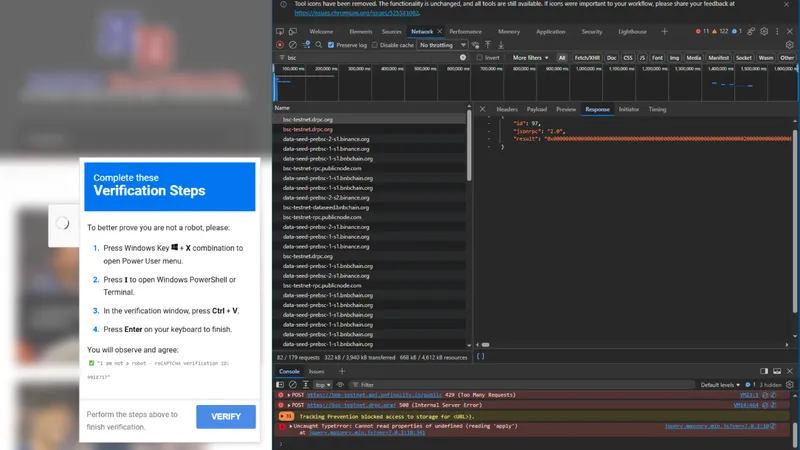Uncheck Preserve log checkbox

pos(331,45)
